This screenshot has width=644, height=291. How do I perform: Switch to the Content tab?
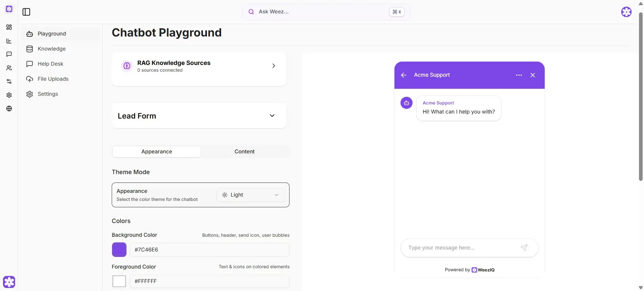click(x=245, y=152)
